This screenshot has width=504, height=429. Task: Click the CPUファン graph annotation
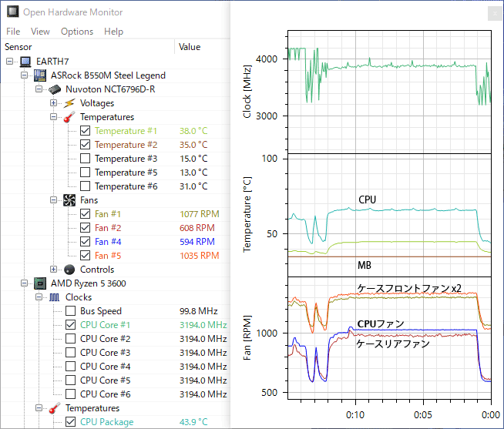381,324
